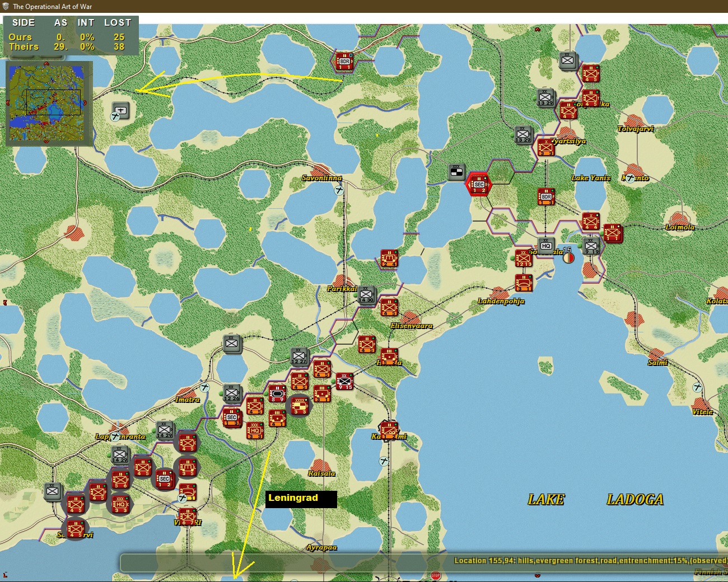
Task: Select the red unit 5 2 at Hiitola
Action: [389, 356]
